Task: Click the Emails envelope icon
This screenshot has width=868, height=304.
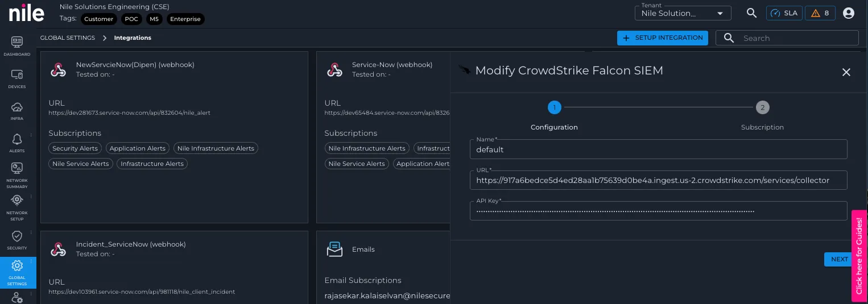Action: pyautogui.click(x=334, y=249)
